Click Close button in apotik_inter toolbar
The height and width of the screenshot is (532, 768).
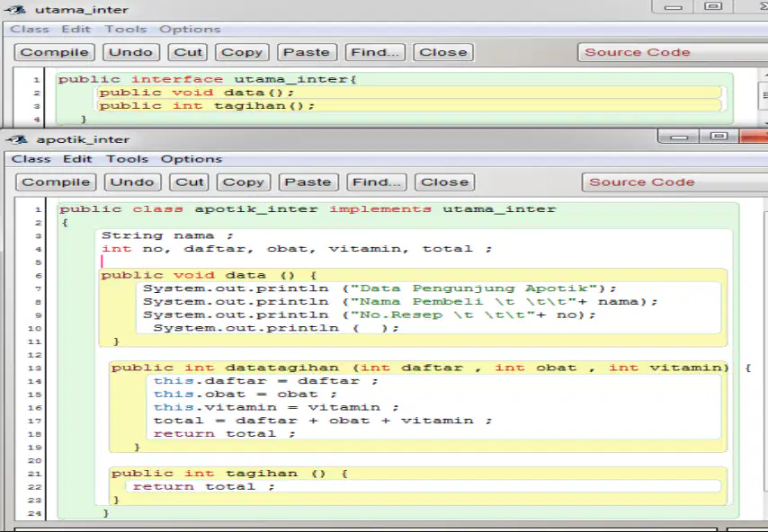[x=445, y=182]
